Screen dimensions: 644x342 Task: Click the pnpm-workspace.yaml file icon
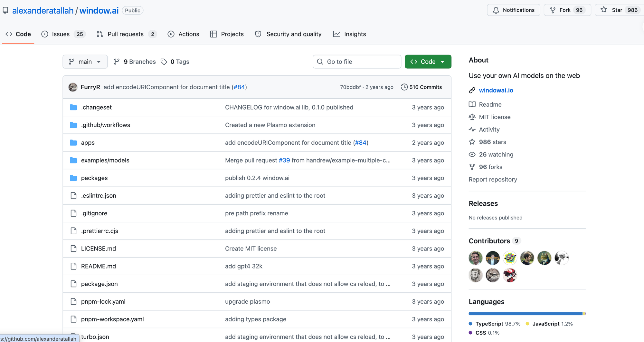[x=73, y=319]
